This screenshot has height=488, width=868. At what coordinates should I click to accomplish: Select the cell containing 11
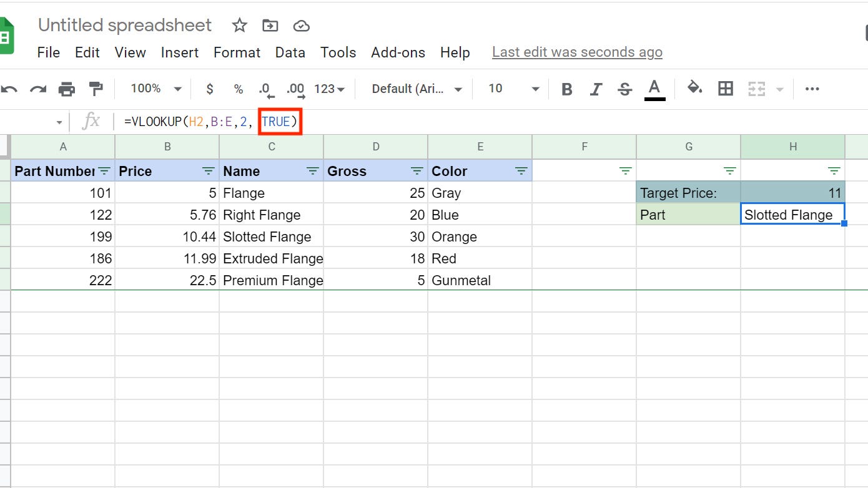[793, 192]
